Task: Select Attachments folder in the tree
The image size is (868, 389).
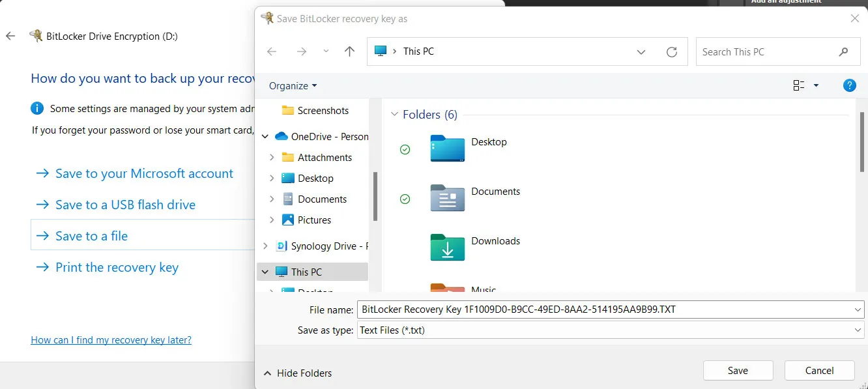Action: [x=317, y=157]
